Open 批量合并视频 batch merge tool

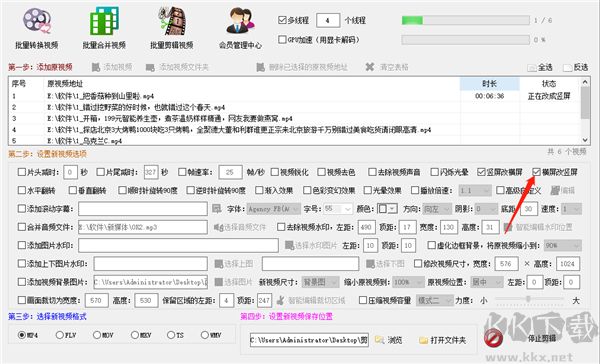[x=104, y=28]
